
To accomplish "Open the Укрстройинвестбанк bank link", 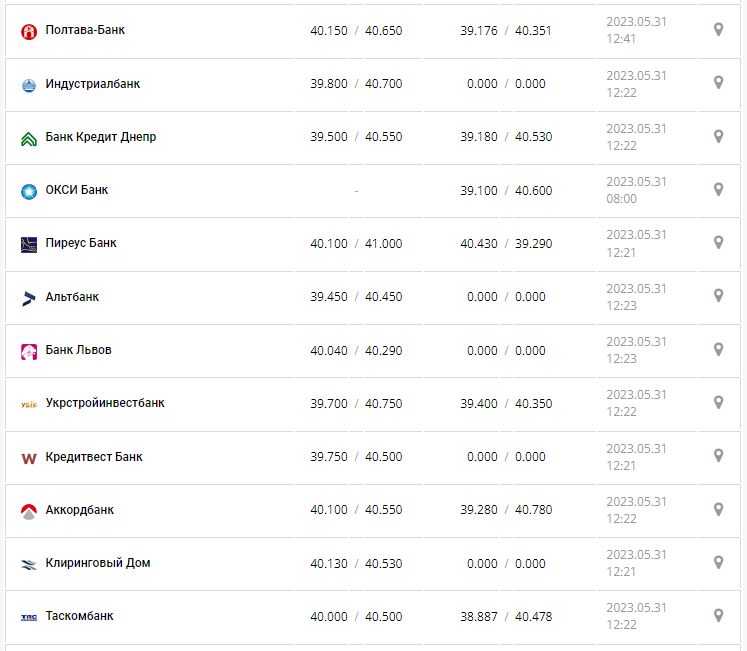I will [105, 403].
